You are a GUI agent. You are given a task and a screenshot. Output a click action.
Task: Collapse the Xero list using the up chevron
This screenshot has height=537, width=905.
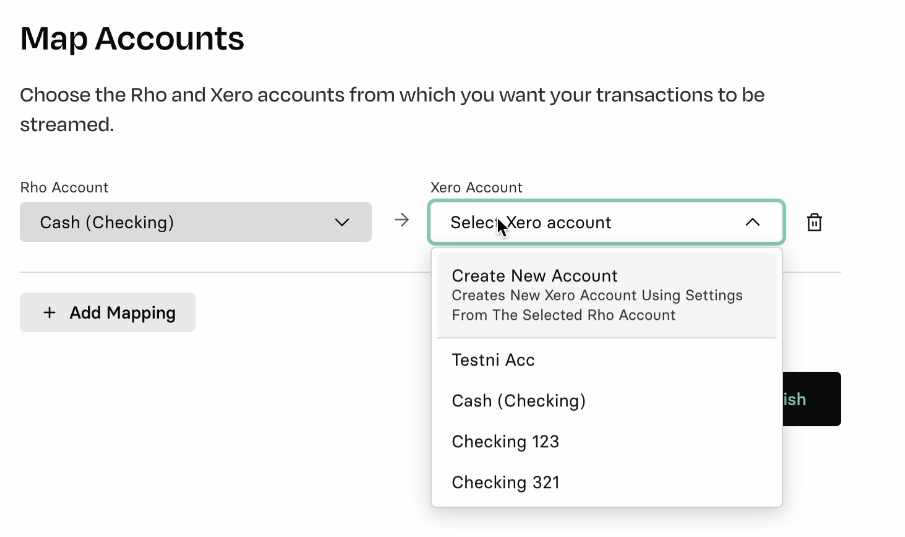coord(752,222)
